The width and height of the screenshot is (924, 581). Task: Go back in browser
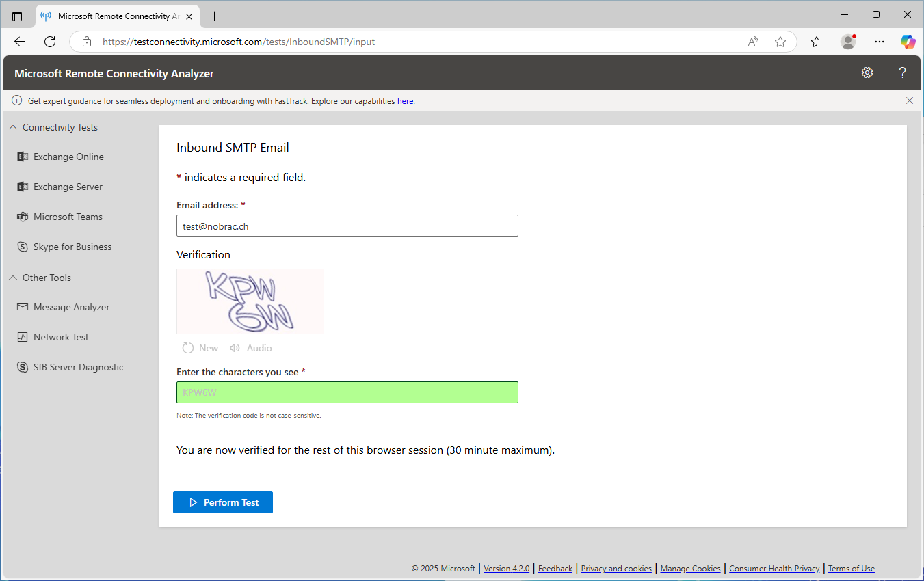coord(20,42)
